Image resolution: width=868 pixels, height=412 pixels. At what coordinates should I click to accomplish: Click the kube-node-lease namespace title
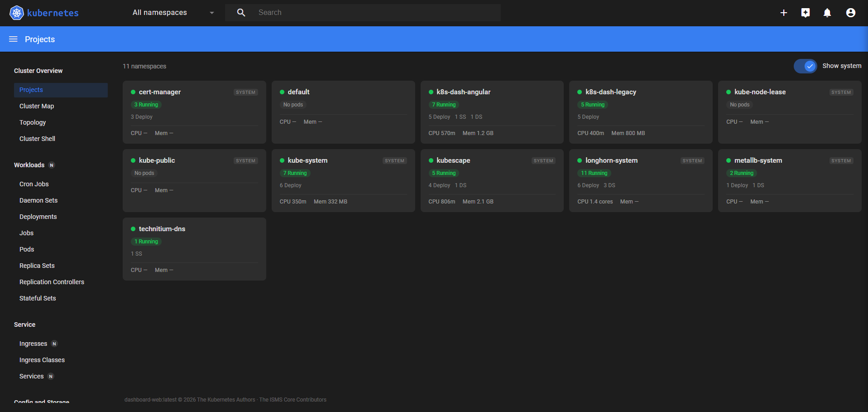coord(760,92)
